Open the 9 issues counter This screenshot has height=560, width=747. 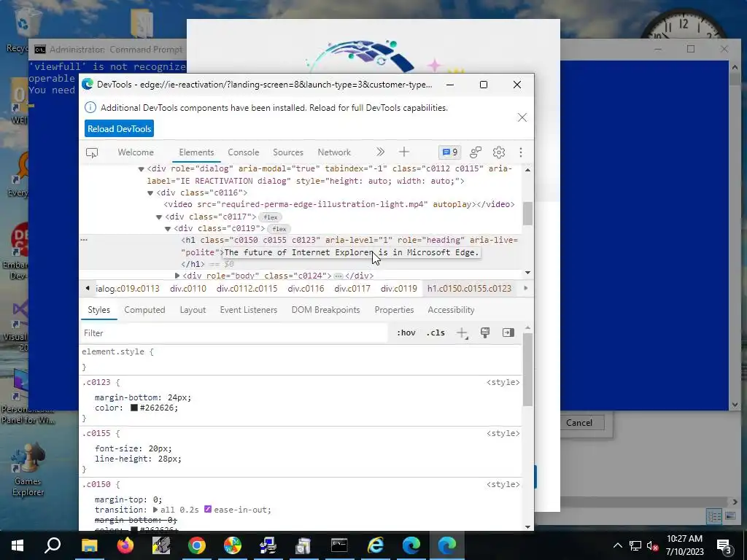[449, 152]
